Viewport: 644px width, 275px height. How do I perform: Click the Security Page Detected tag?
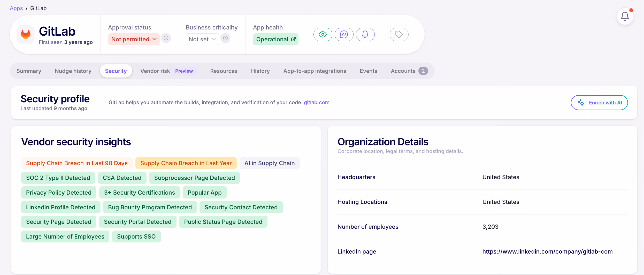[59, 222]
